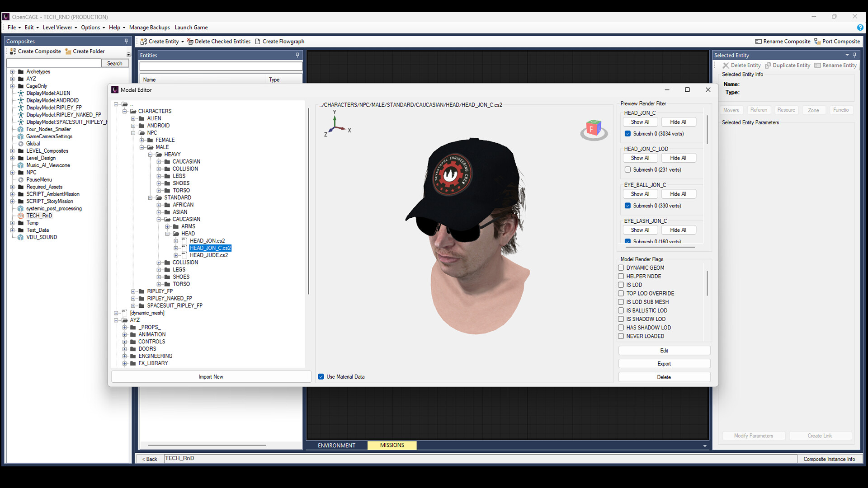Click the Delete Entity icon
The width and height of the screenshot is (868, 488).
pos(726,66)
